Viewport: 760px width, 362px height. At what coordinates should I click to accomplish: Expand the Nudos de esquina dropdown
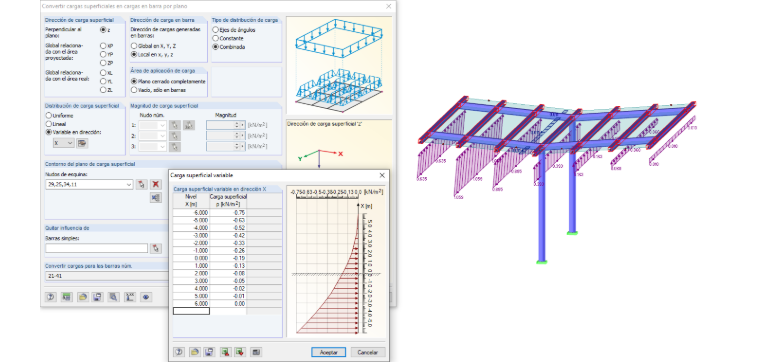click(128, 185)
